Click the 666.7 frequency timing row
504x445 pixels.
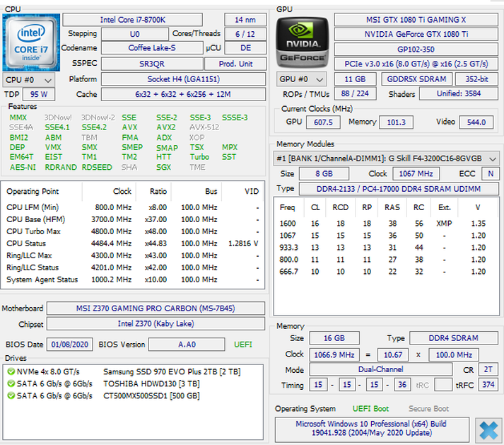[x=382, y=272]
